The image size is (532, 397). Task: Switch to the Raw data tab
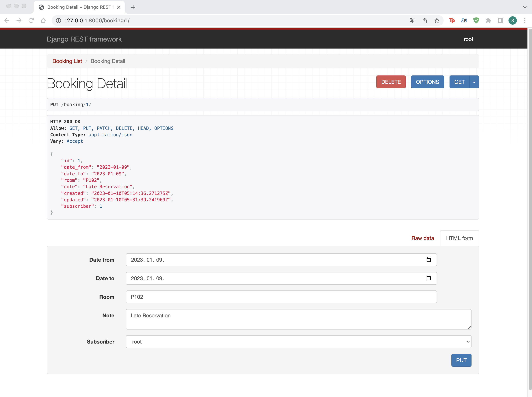[422, 238]
